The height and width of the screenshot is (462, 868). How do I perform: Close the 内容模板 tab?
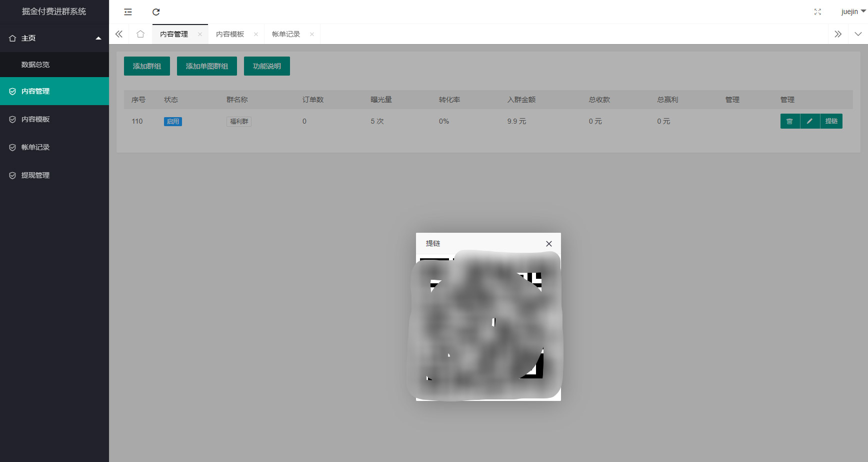256,34
